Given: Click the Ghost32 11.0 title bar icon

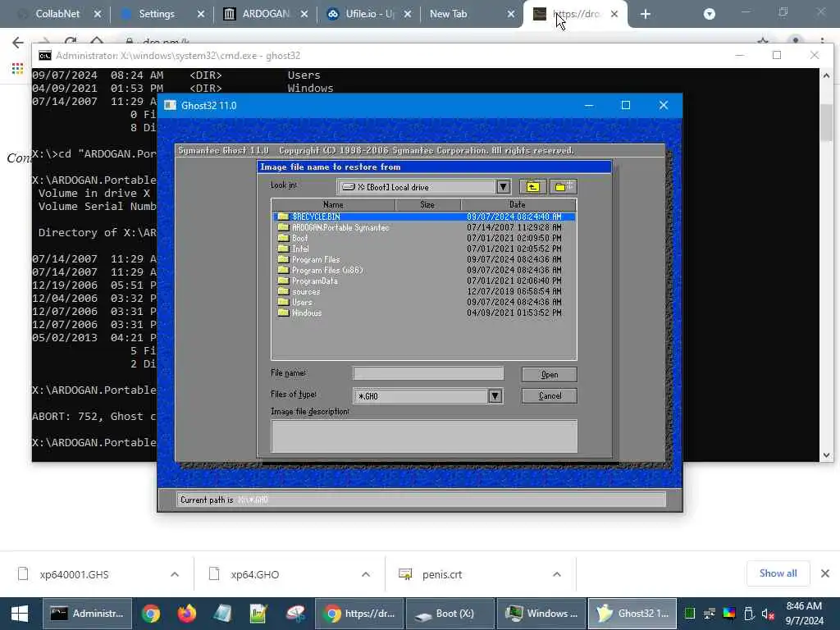Looking at the screenshot, I should pos(170,105).
